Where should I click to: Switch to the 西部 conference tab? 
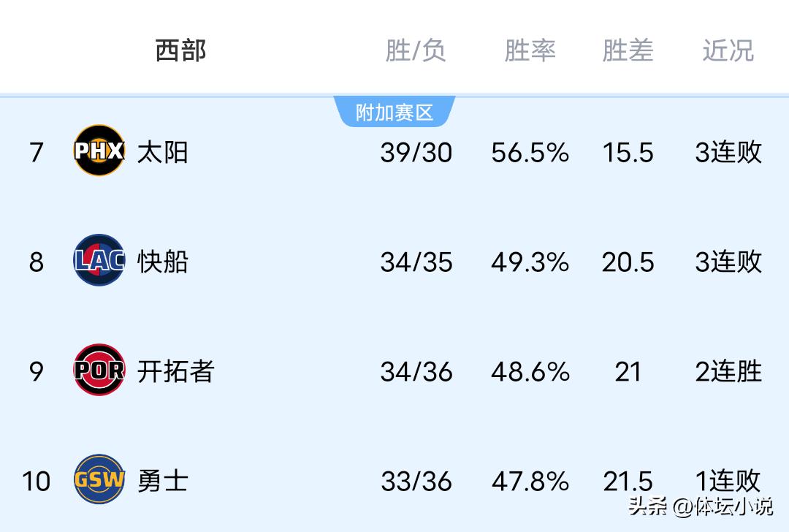pyautogui.click(x=180, y=50)
